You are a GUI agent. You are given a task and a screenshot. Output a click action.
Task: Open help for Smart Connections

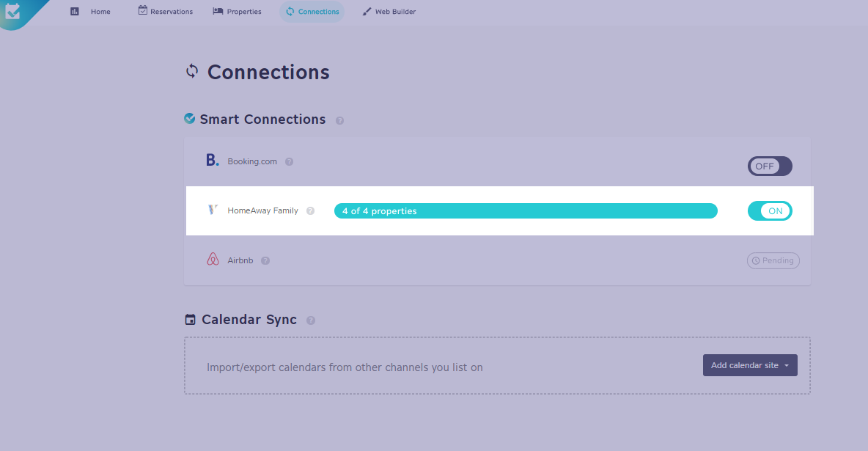pos(340,121)
